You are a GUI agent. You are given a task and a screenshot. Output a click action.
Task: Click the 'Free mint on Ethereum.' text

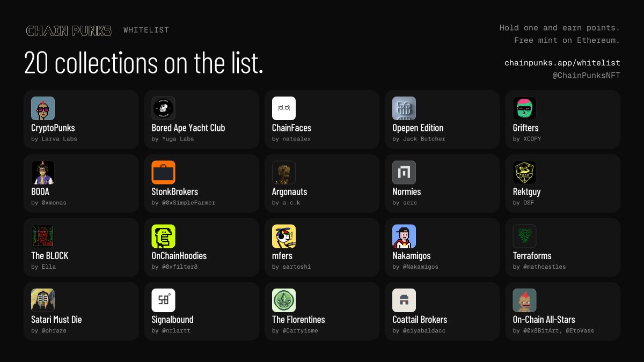tap(567, 40)
